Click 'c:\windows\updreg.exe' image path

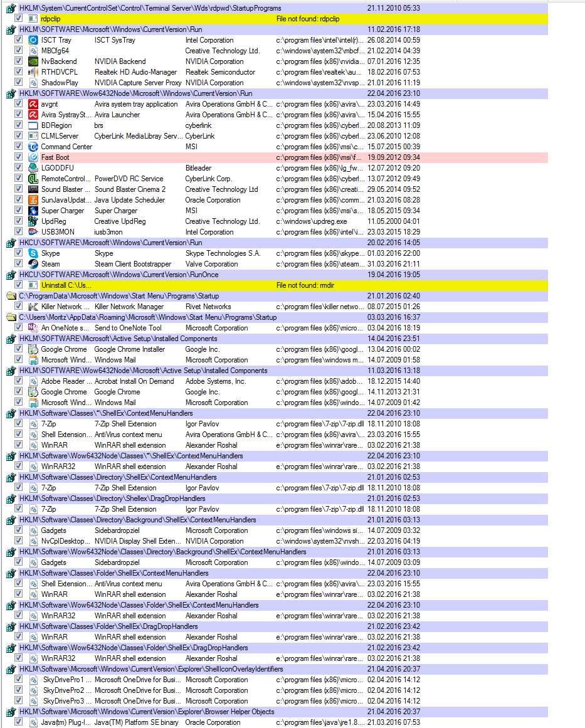click(312, 221)
